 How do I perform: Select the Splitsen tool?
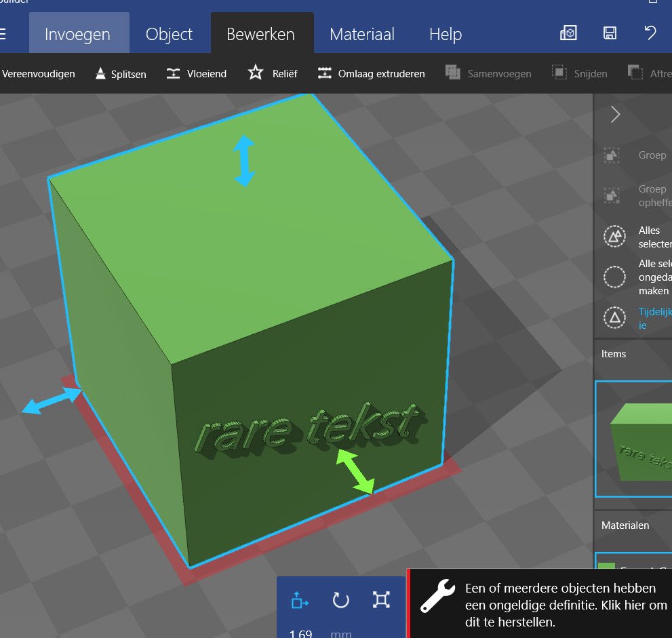(120, 73)
